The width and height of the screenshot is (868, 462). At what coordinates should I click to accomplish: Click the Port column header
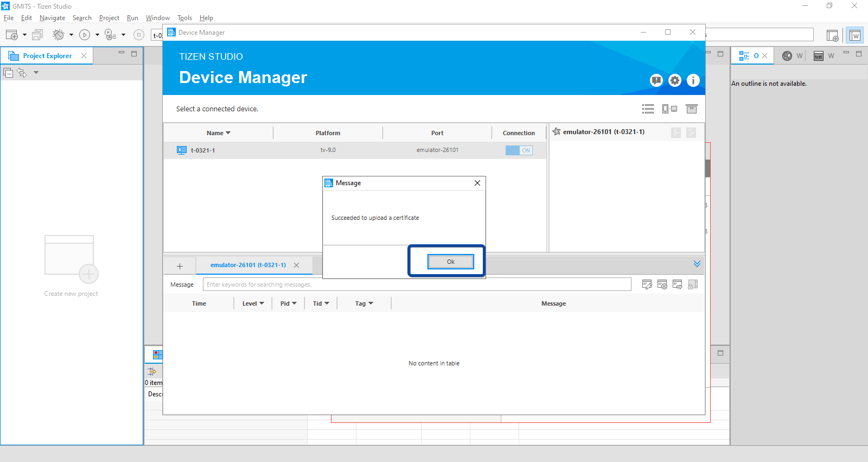pyautogui.click(x=437, y=133)
